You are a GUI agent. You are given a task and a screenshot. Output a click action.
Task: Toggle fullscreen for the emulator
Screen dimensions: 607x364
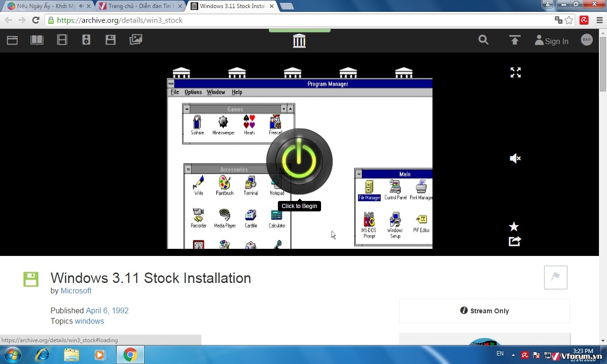tap(515, 73)
